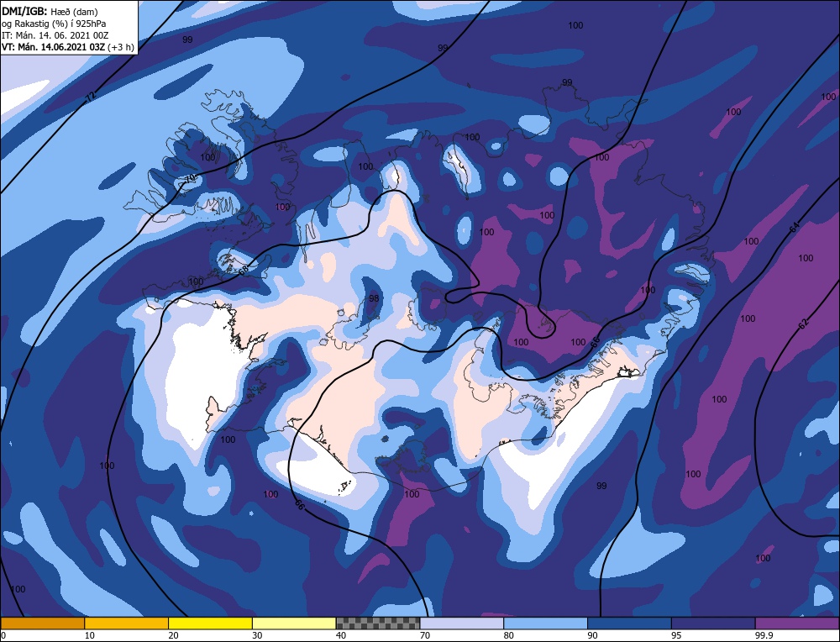
Task: Click the title line 'DMI/IGB: Hæð (dam)'
Action: [x=50, y=11]
